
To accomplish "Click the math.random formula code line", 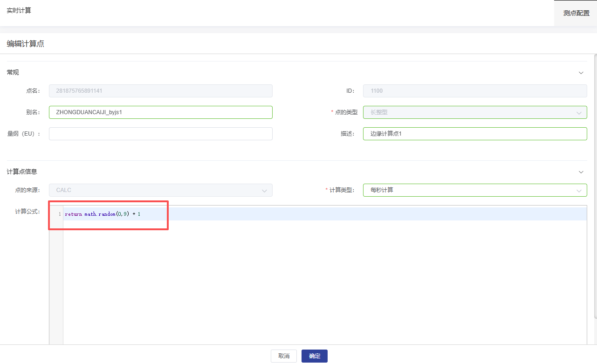I will pyautogui.click(x=103, y=214).
